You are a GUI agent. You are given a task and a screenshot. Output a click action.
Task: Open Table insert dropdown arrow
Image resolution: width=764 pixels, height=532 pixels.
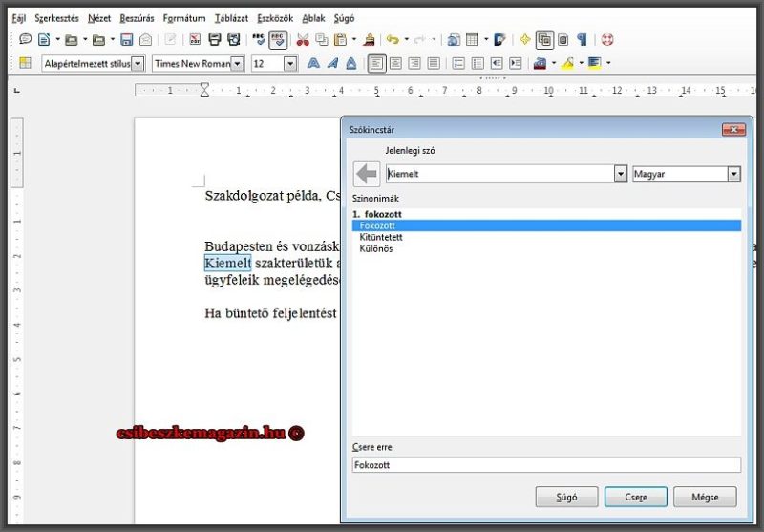point(486,39)
